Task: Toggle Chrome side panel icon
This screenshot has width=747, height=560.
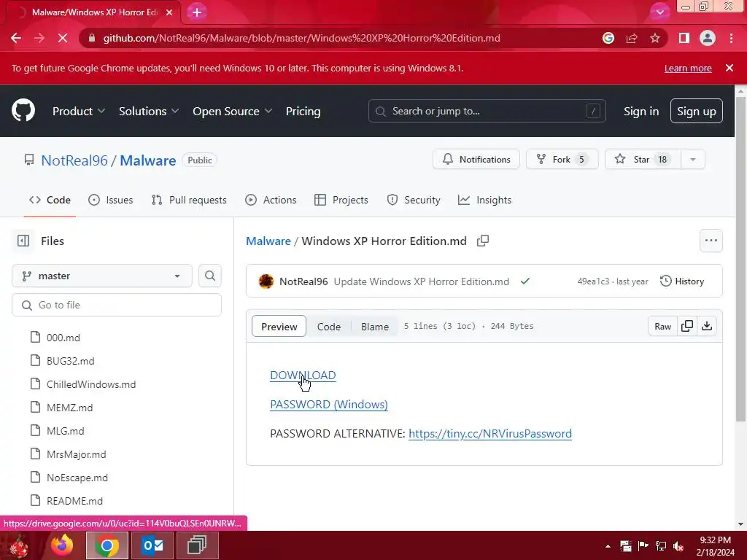Action: coord(684,38)
